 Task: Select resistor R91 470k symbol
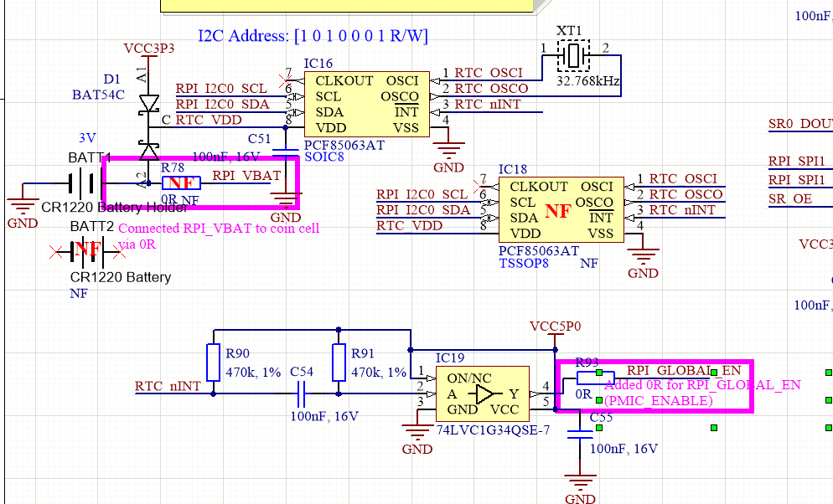pos(339,361)
